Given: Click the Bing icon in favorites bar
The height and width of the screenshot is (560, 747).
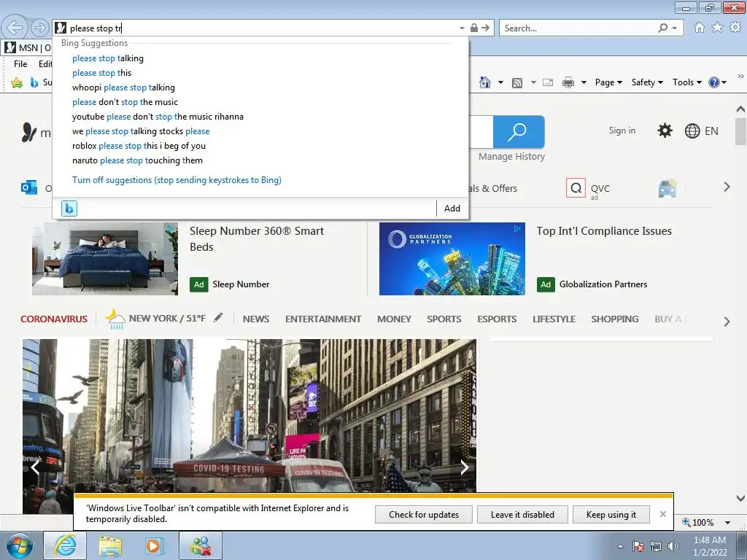Looking at the screenshot, I should coord(34,82).
